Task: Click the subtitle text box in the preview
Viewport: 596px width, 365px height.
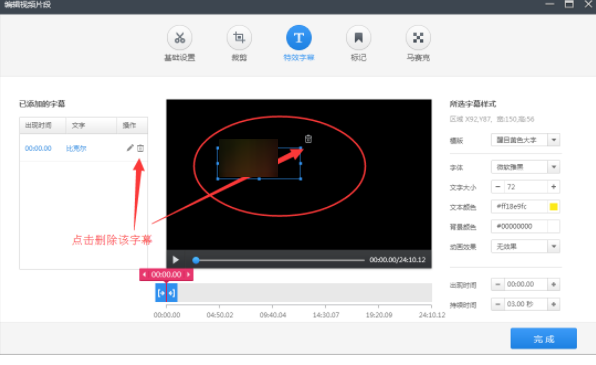Action: pyautogui.click(x=259, y=163)
